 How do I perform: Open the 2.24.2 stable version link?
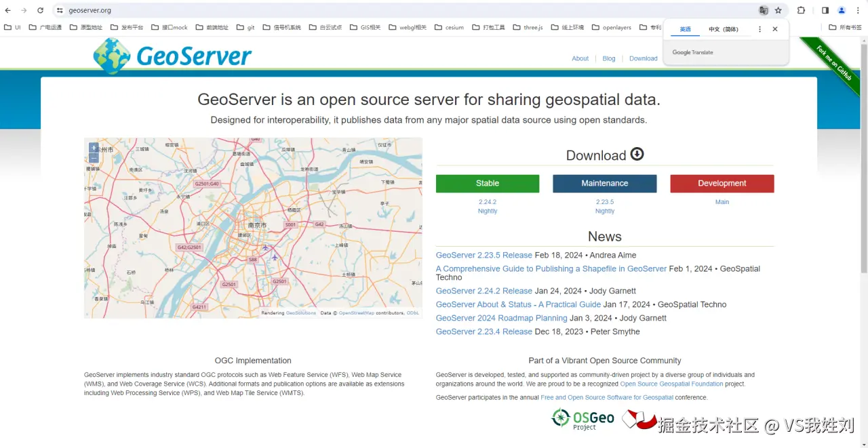point(488,202)
